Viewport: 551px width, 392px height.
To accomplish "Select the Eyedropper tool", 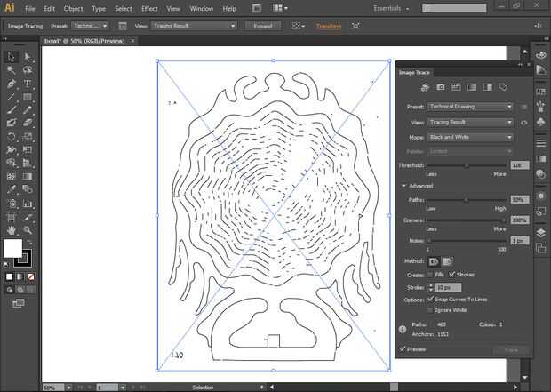I will pos(11,189).
